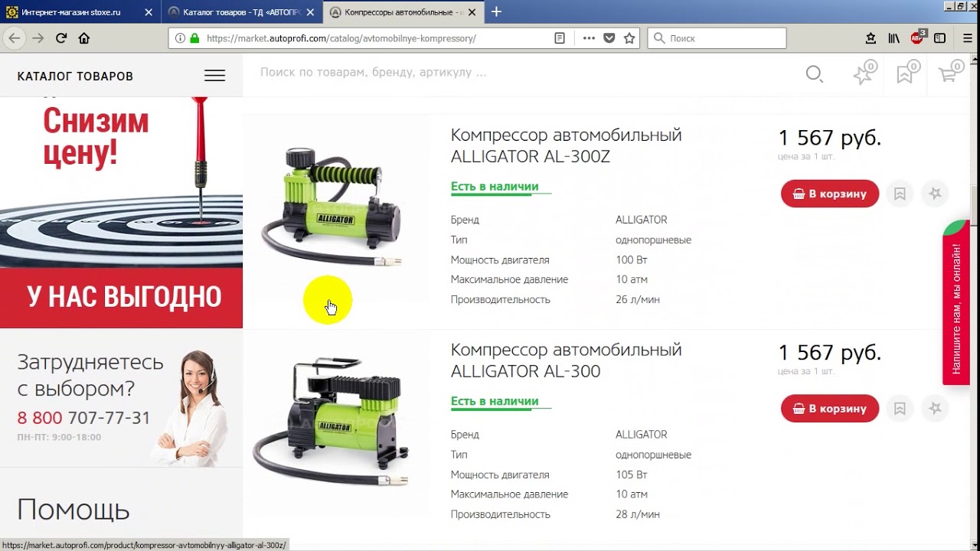This screenshot has width=980, height=551.
Task: Toggle the browser sidebar icon
Action: (940, 38)
